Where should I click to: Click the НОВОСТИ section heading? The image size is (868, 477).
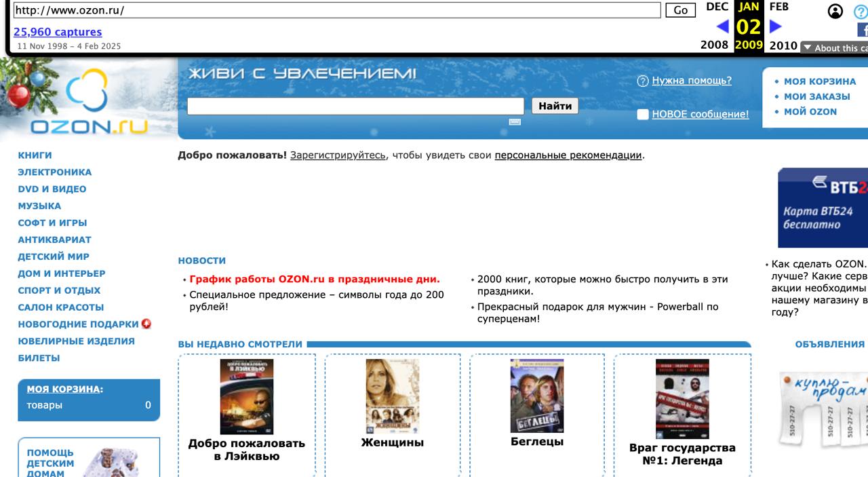(202, 261)
